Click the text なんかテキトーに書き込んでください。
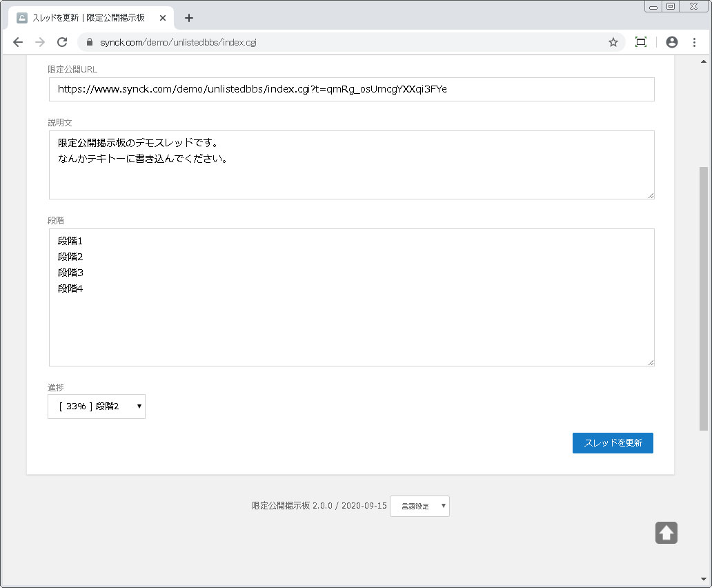The height and width of the screenshot is (588, 712). [143, 159]
